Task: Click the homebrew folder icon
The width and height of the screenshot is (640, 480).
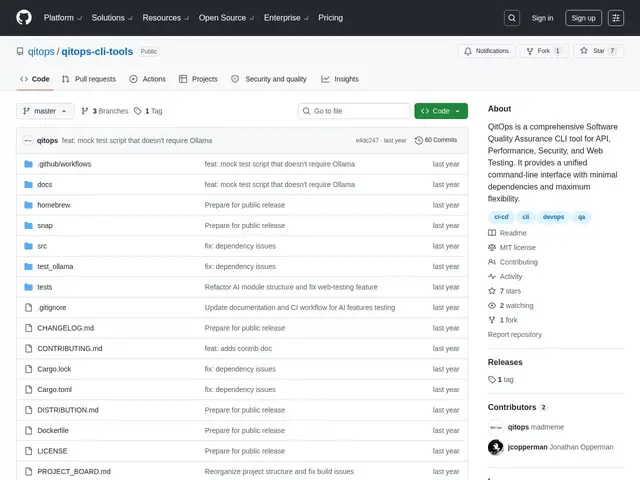Action: [28, 205]
